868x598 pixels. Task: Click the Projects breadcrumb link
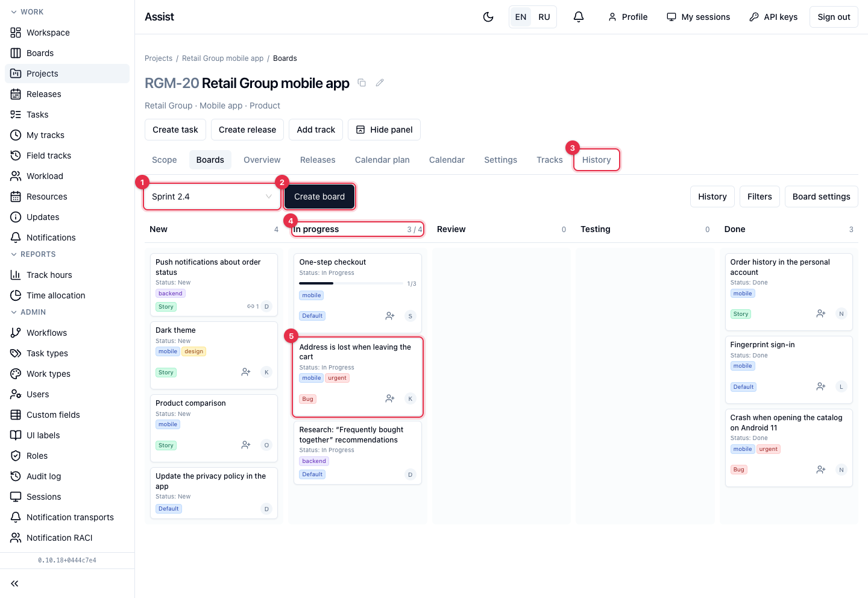[159, 58]
